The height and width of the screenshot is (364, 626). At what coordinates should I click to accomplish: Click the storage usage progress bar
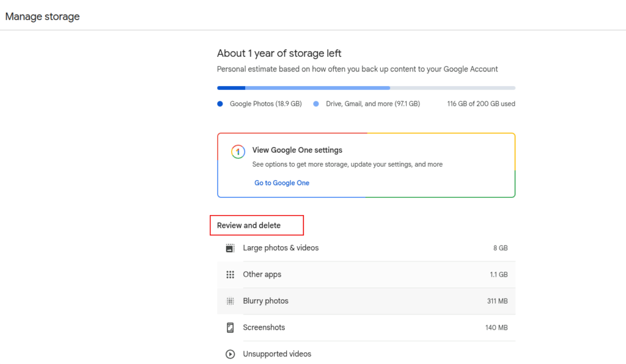[366, 88]
